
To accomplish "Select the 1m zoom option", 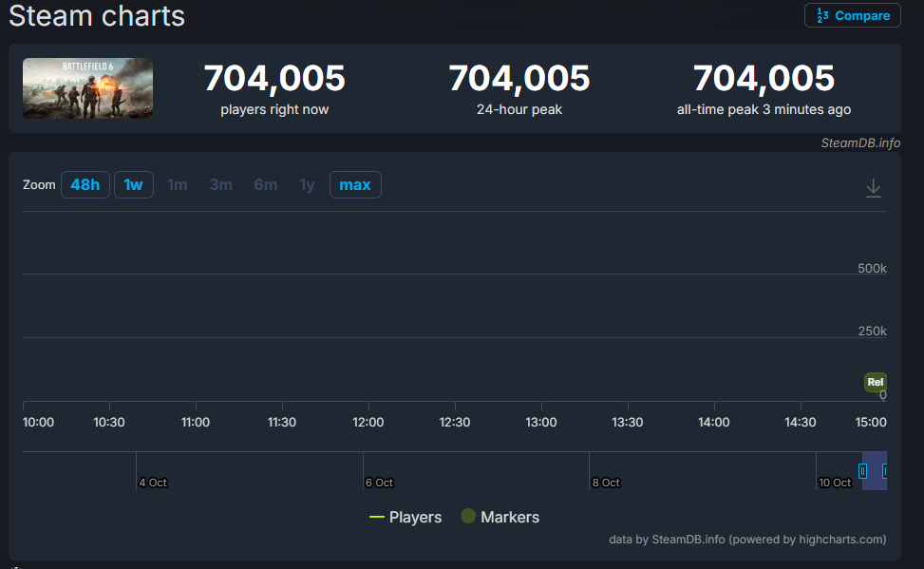I will (178, 184).
